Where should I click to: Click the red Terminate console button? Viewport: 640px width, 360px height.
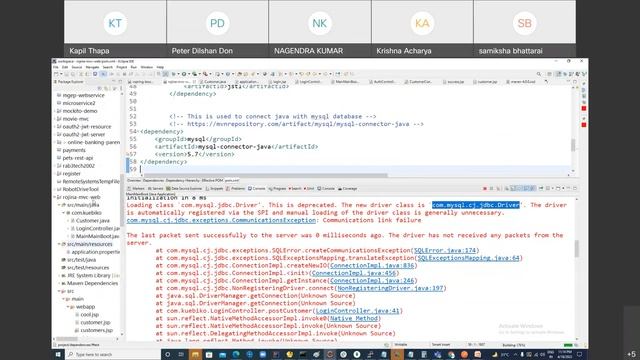(485, 189)
